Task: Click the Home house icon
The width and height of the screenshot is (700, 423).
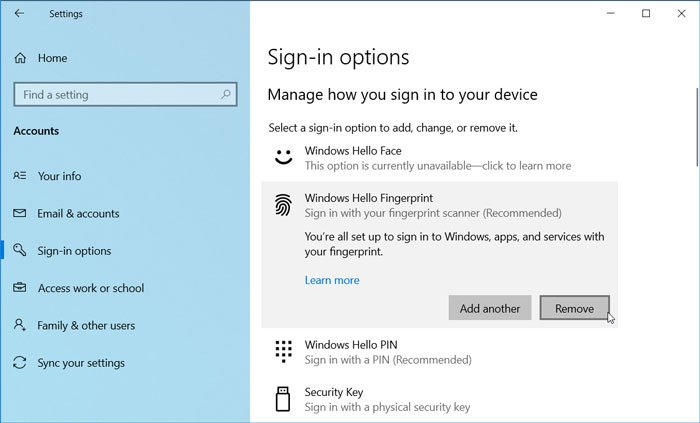Action: pyautogui.click(x=20, y=58)
